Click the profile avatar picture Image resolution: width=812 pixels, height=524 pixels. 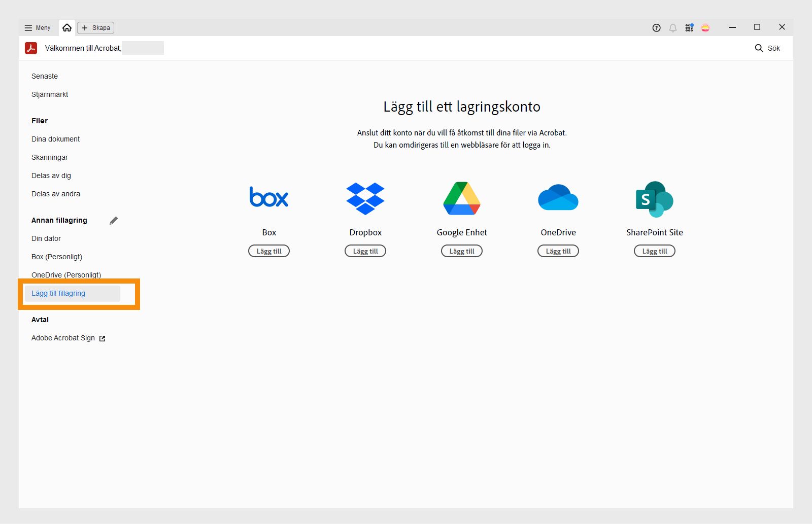706,28
